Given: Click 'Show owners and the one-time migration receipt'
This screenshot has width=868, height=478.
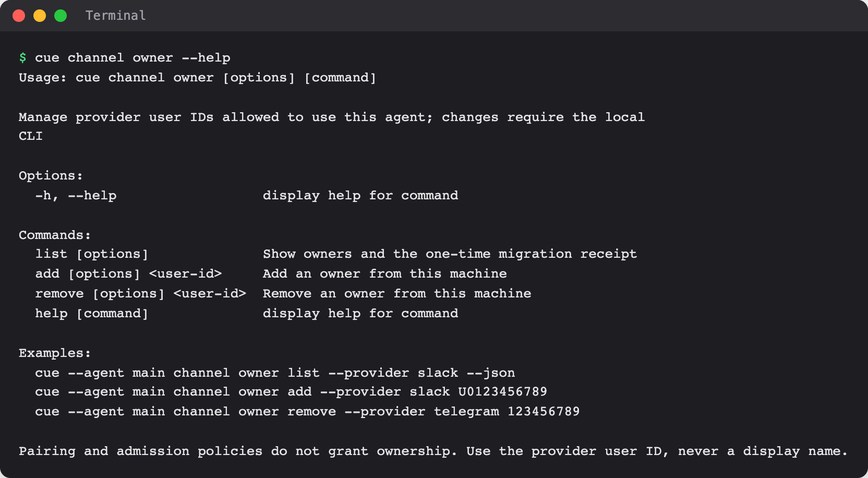Looking at the screenshot, I should pyautogui.click(x=450, y=254).
